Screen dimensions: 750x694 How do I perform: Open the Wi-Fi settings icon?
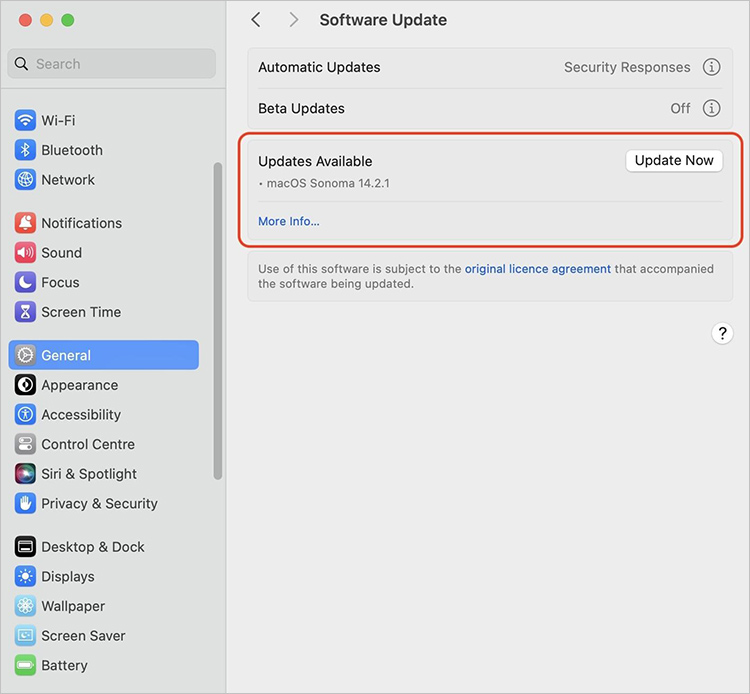[25, 120]
